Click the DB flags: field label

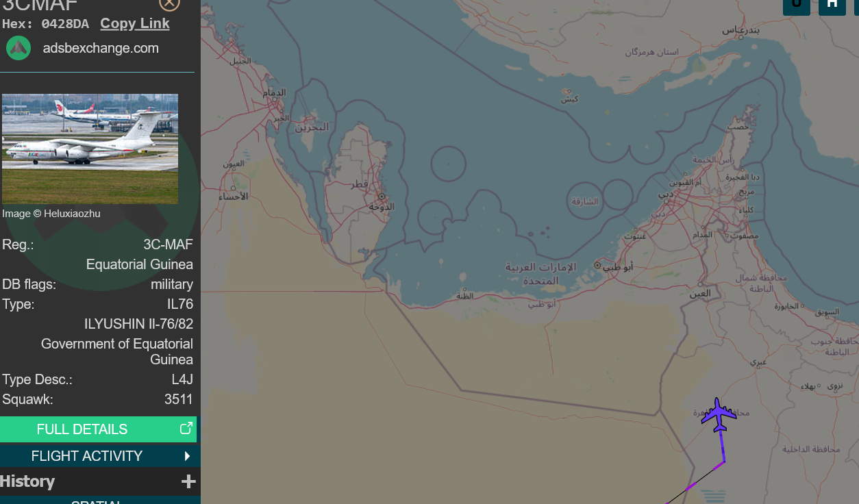29,284
